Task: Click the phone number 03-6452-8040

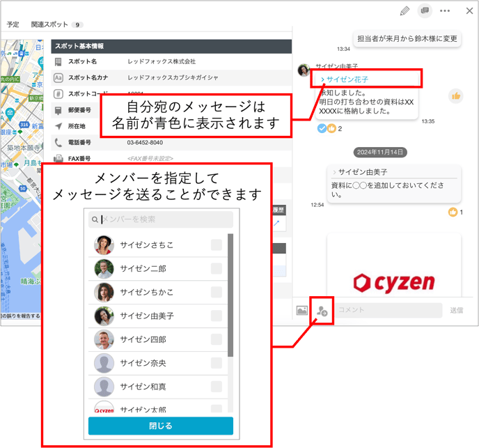Action: tap(145, 143)
